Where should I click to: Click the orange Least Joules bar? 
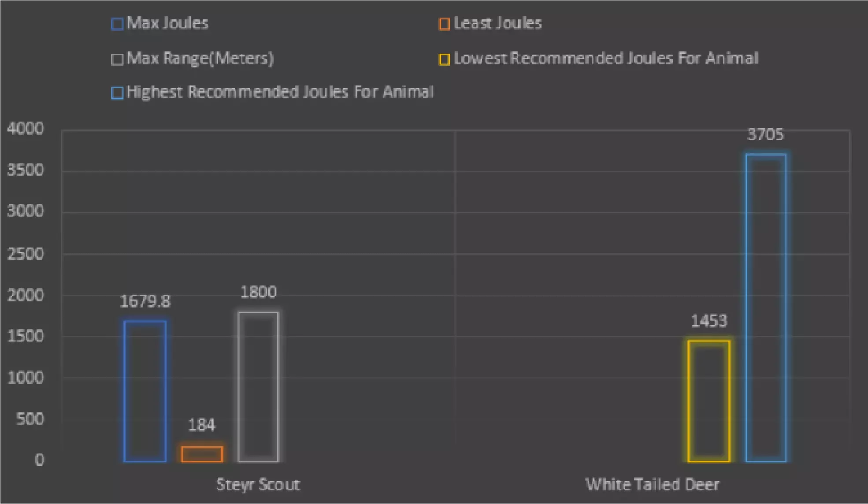point(202,454)
